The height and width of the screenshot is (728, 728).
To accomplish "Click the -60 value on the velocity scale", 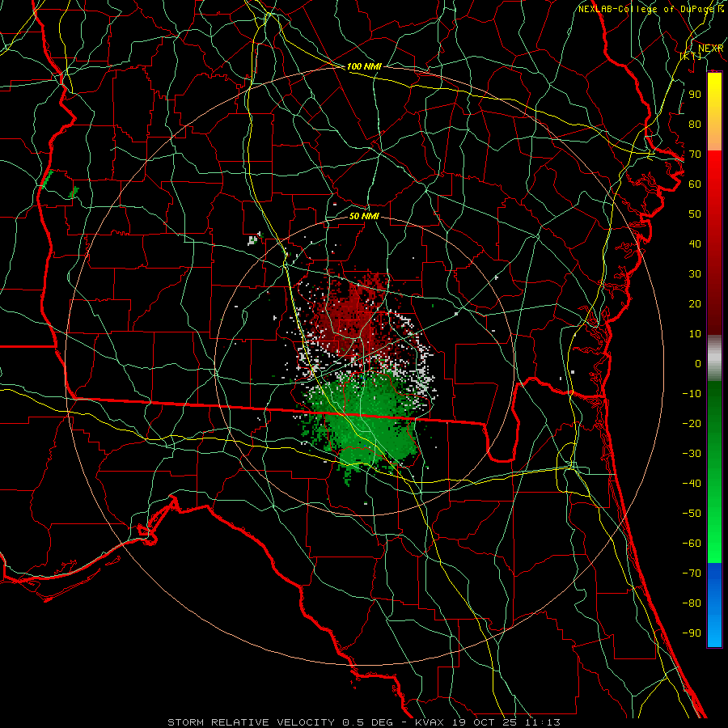I will (692, 544).
